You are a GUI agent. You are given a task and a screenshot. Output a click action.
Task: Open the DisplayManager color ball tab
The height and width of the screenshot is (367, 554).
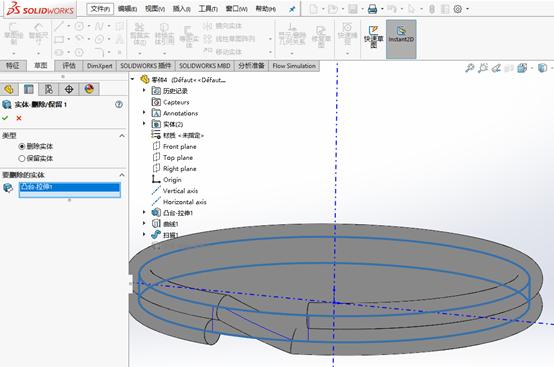[89, 89]
